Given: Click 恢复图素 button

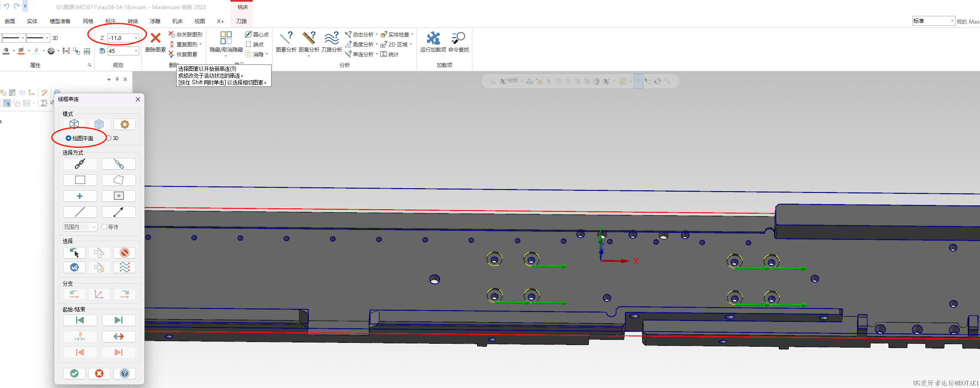Looking at the screenshot, I should [183, 54].
